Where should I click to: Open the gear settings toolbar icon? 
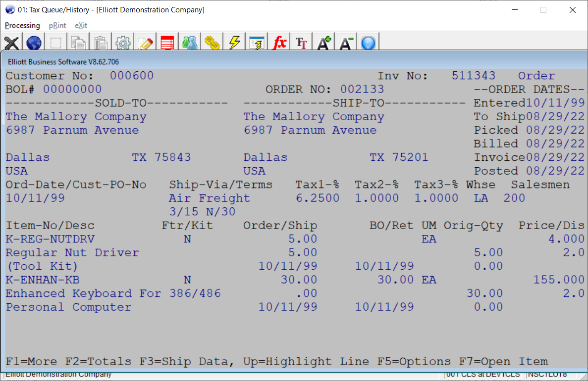123,43
